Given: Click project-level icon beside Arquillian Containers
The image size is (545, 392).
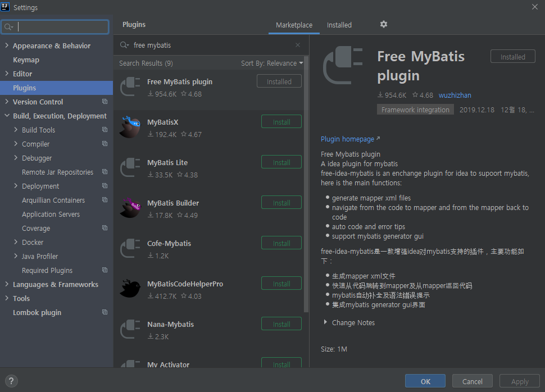Looking at the screenshot, I should (x=105, y=200).
